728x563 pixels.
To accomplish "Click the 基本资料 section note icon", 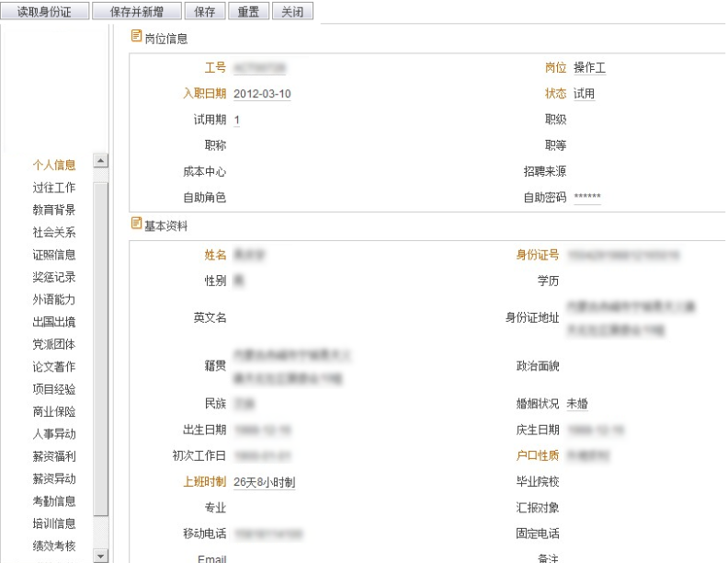I will (x=137, y=224).
